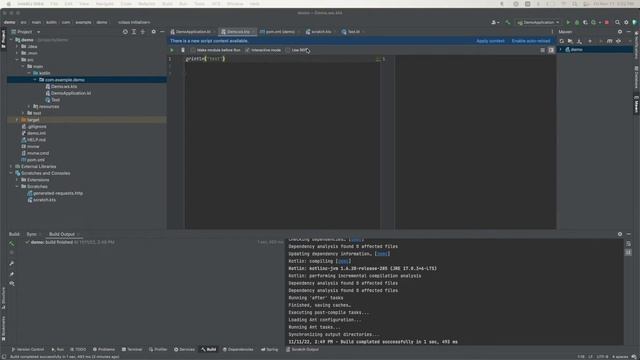Open the Terminal tool window button
This screenshot has height=360, width=640.
(x=132, y=350)
